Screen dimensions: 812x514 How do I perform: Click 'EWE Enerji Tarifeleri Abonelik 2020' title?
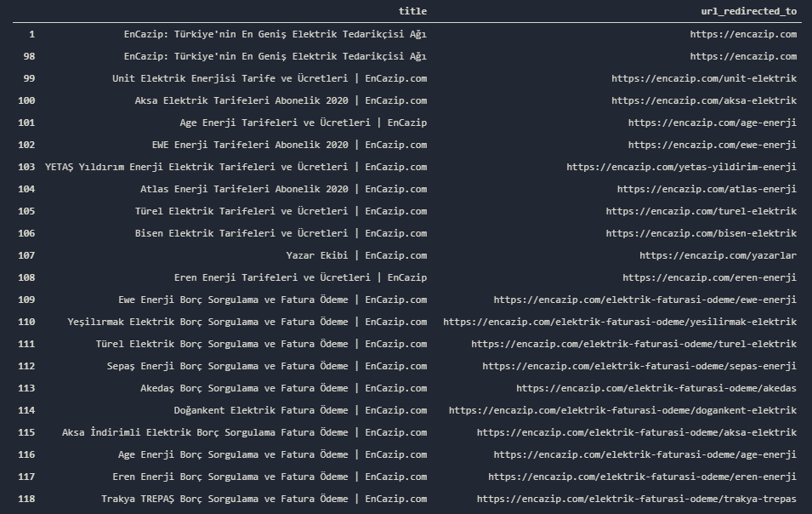coord(289,145)
